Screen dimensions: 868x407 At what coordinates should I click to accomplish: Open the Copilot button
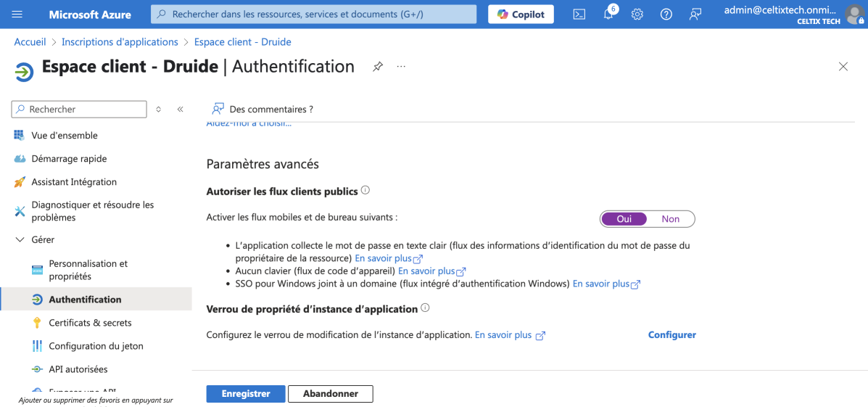(x=521, y=15)
